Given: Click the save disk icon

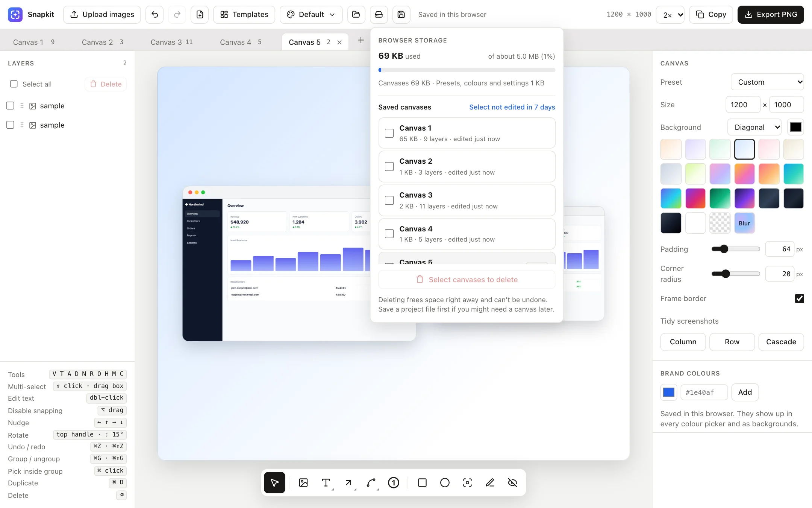Looking at the screenshot, I should [401, 15].
